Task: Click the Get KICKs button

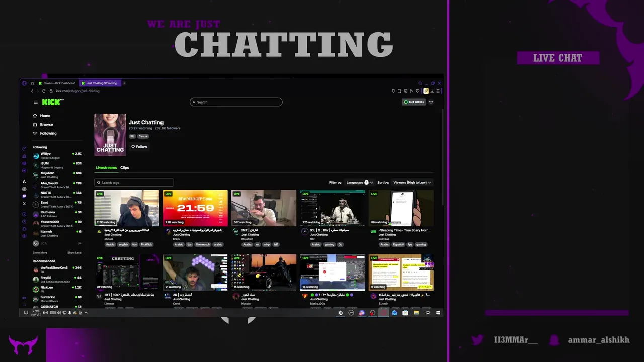Action: pyautogui.click(x=414, y=102)
